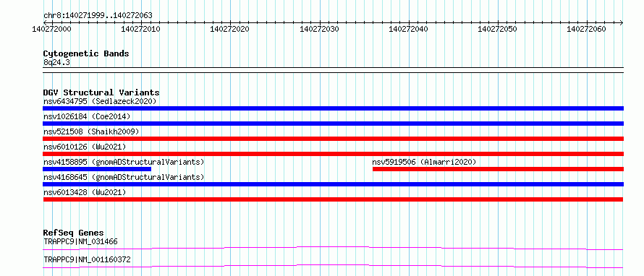Click the nsv1026184 (Coe2014) blue variant bar

click(333, 124)
